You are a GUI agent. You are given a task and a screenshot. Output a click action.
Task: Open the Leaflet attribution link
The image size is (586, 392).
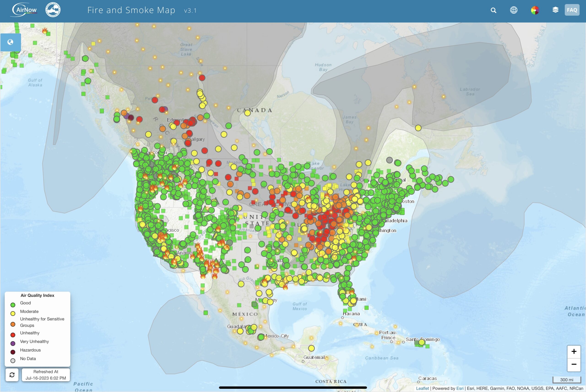422,388
